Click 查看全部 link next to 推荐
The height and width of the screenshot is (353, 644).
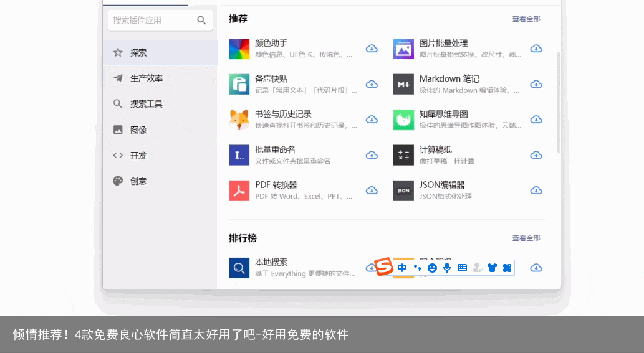[526, 19]
